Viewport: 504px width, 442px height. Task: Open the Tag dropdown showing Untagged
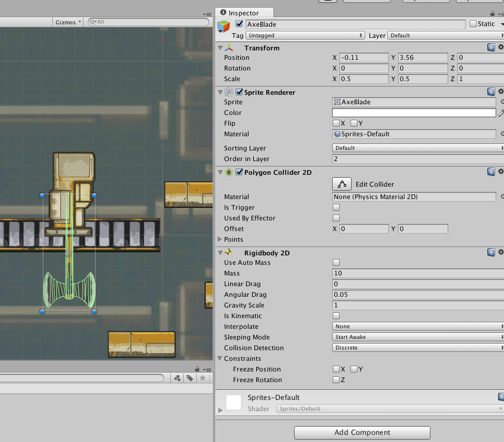click(x=305, y=36)
